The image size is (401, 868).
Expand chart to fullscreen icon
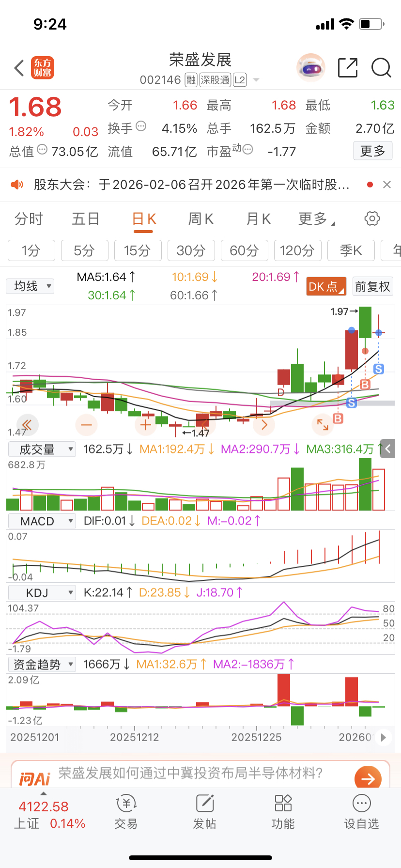click(323, 425)
